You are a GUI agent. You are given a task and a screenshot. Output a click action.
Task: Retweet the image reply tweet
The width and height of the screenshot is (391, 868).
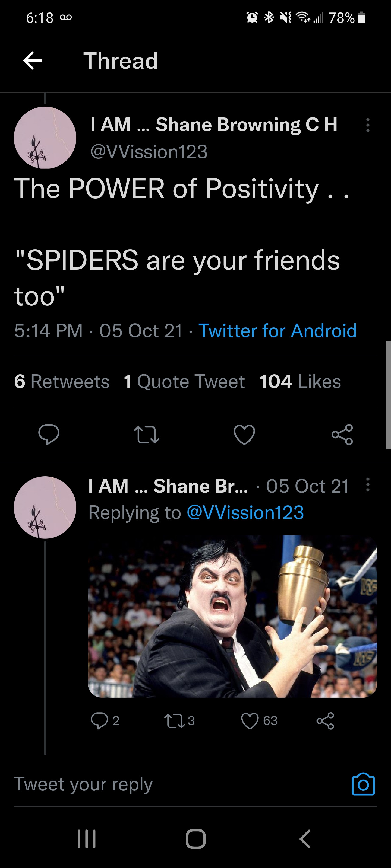click(174, 721)
